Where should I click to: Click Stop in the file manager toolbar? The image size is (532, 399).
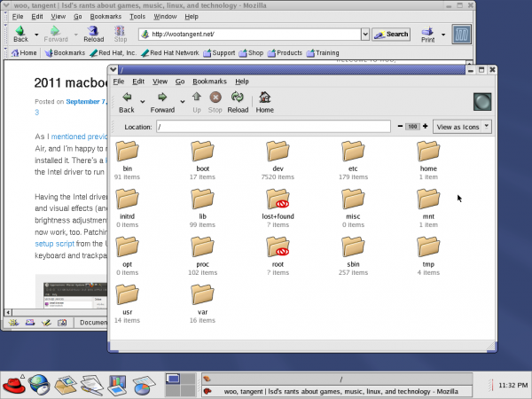pyautogui.click(x=215, y=103)
